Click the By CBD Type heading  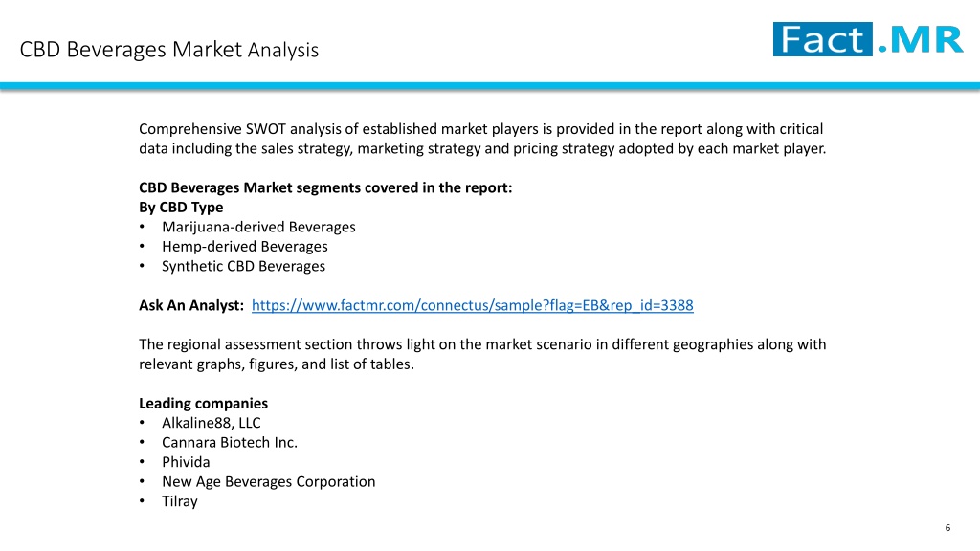[181, 208]
